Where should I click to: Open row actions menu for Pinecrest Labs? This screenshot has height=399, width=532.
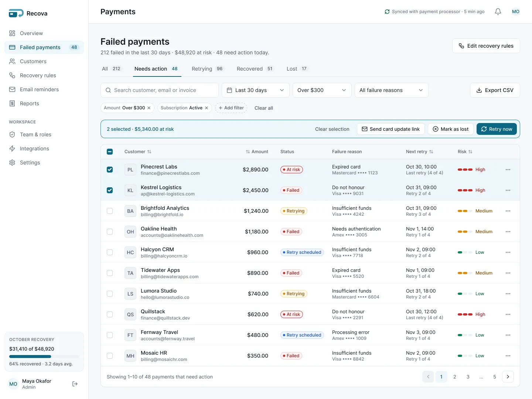508,170
